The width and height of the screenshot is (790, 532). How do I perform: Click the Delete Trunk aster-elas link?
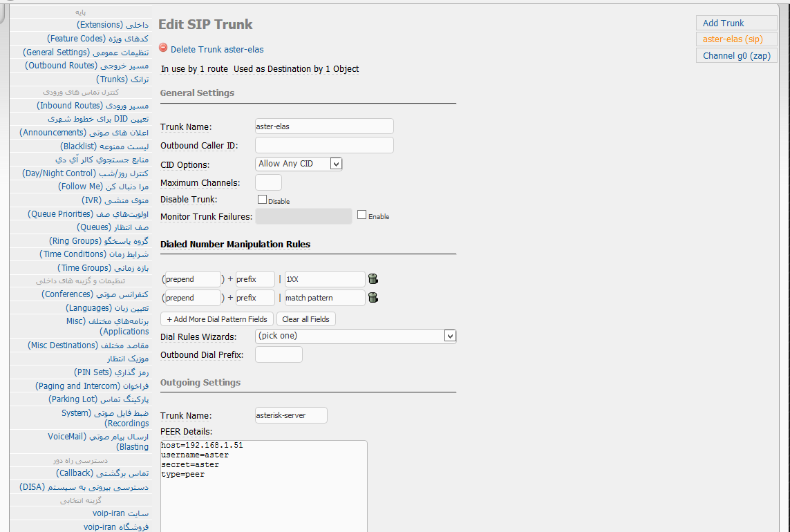click(x=216, y=49)
